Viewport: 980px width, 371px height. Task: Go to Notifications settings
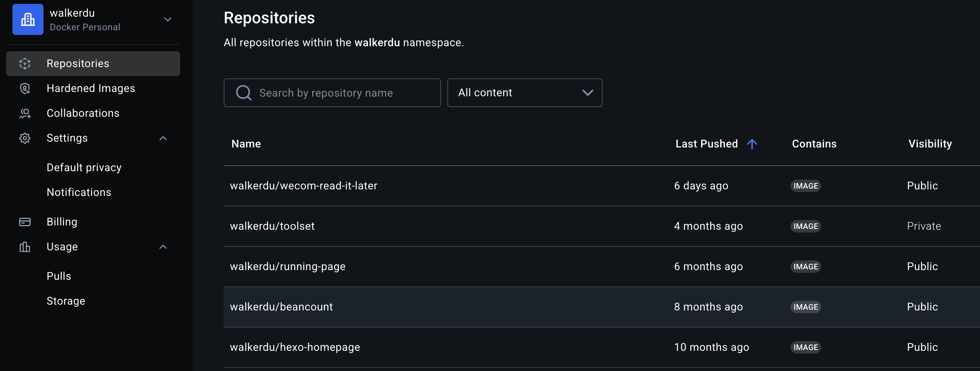[x=79, y=192]
